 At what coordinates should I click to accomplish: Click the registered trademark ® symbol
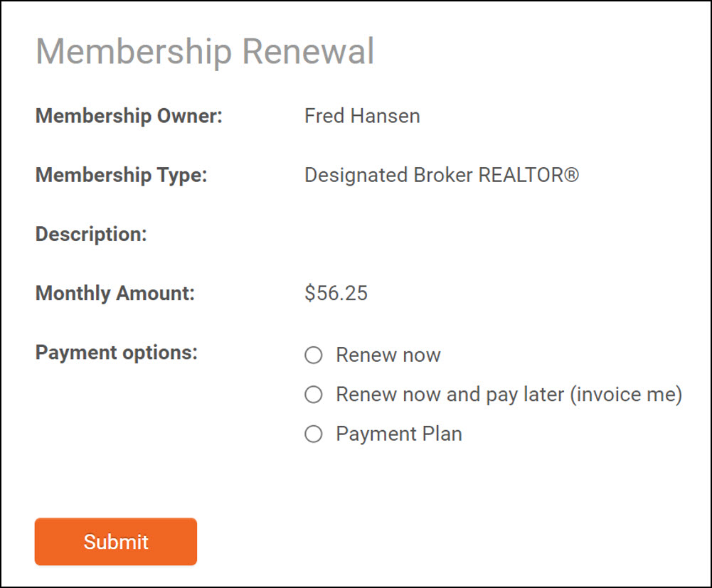tap(571, 175)
